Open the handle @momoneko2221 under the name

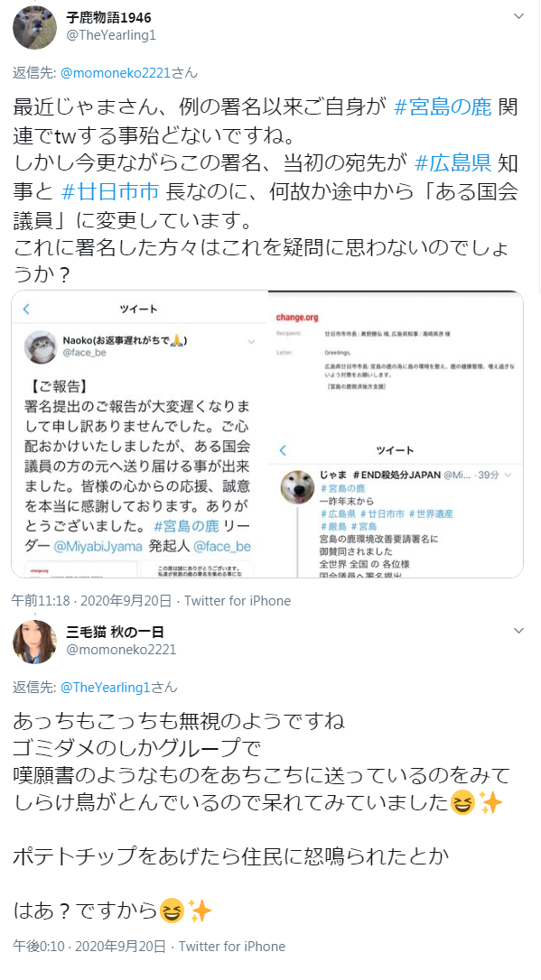[121, 650]
